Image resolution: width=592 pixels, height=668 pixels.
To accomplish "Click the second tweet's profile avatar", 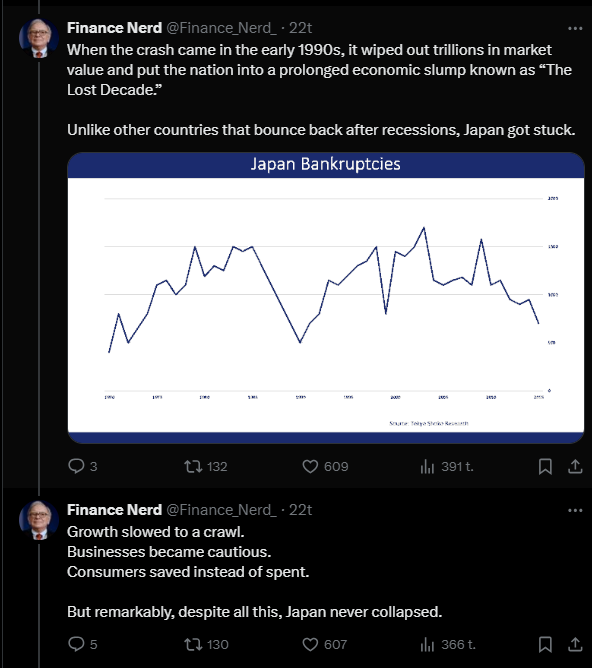I will pos(39,520).
